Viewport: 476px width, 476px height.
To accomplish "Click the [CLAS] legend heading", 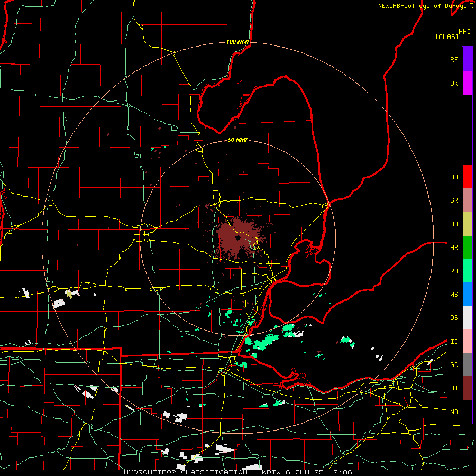I will tap(447, 36).
